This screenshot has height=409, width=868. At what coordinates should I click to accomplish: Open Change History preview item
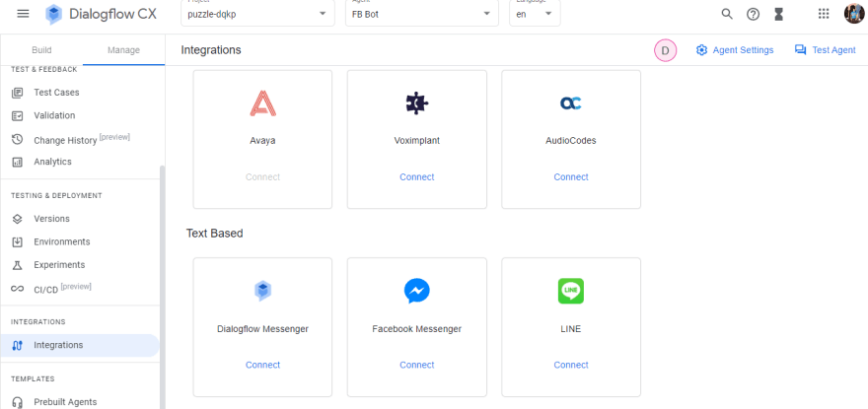coord(80,140)
